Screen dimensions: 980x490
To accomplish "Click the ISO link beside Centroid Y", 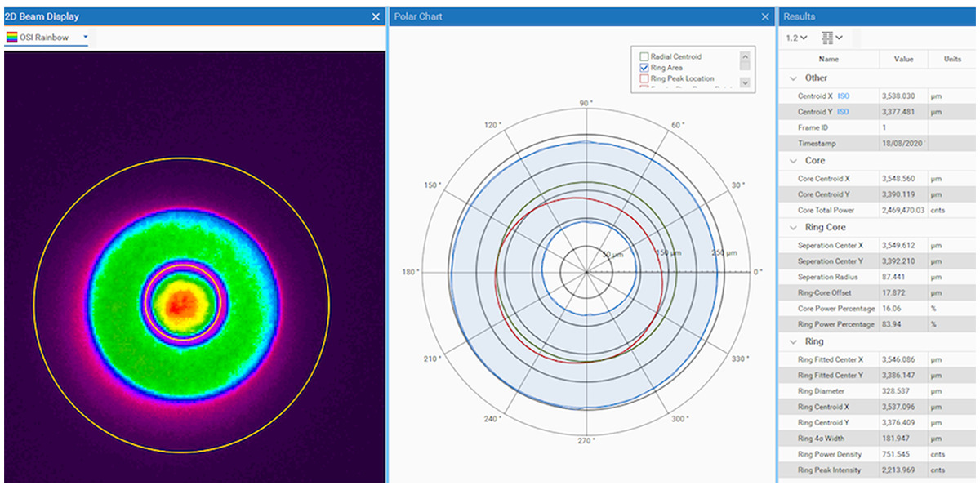I will pyautogui.click(x=843, y=112).
